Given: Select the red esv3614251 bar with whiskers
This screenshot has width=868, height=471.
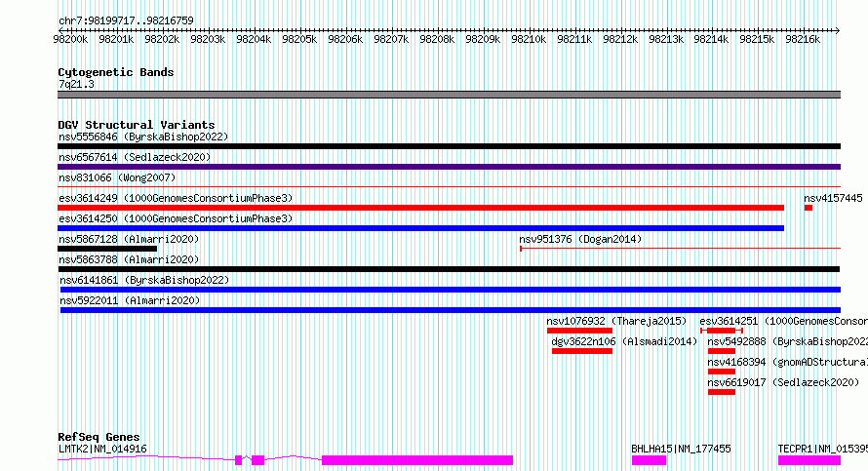Looking at the screenshot, I should 722,331.
